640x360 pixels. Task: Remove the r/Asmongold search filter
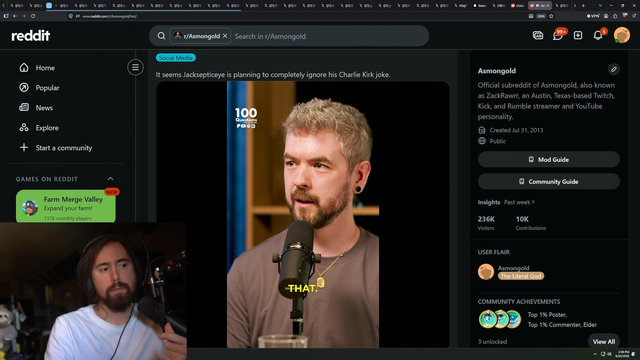pos(225,36)
